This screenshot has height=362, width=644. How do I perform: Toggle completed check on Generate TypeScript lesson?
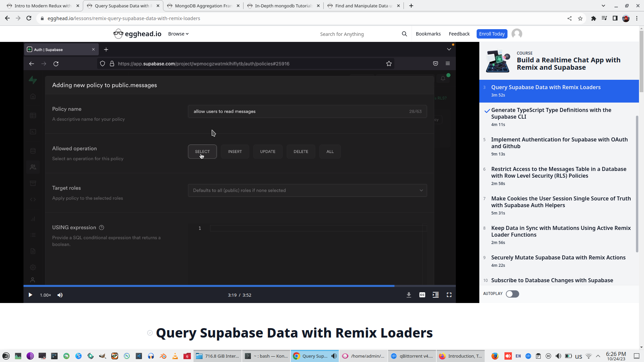click(x=487, y=111)
